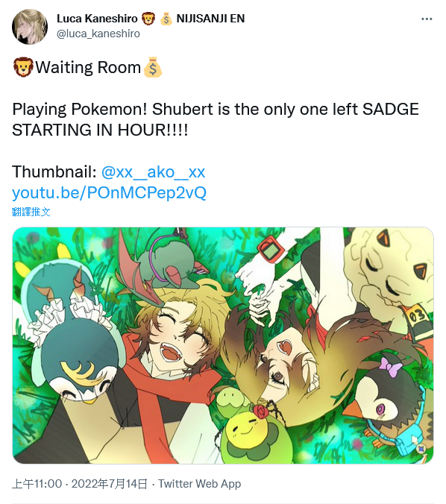446x504 pixels.
Task: Open the @luca_kaneshiro handle
Action: pyautogui.click(x=98, y=34)
